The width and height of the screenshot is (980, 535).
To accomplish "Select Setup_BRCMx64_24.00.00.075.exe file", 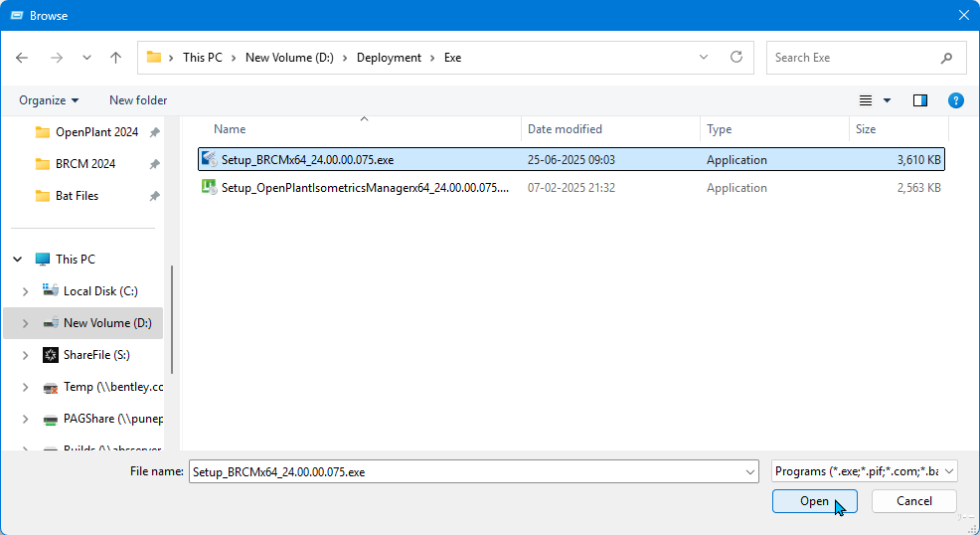I will pyautogui.click(x=572, y=159).
